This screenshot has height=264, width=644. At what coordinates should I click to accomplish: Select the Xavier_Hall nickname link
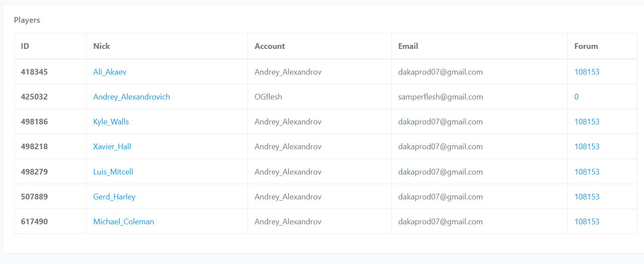[x=112, y=147]
